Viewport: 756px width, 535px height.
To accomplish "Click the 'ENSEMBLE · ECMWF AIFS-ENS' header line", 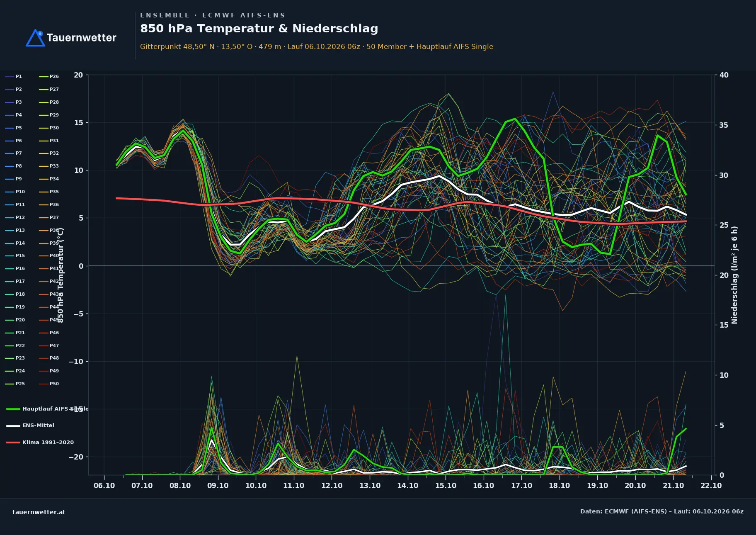I will pos(213,15).
